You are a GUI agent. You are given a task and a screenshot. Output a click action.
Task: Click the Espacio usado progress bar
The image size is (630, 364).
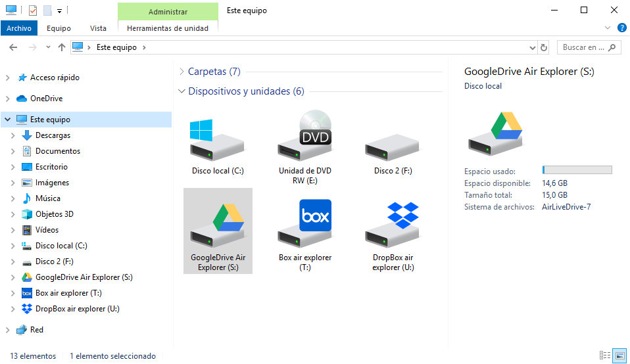click(577, 170)
